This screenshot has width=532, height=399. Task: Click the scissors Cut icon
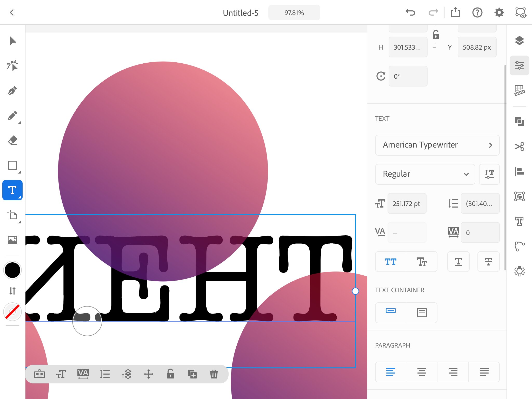[x=519, y=147]
